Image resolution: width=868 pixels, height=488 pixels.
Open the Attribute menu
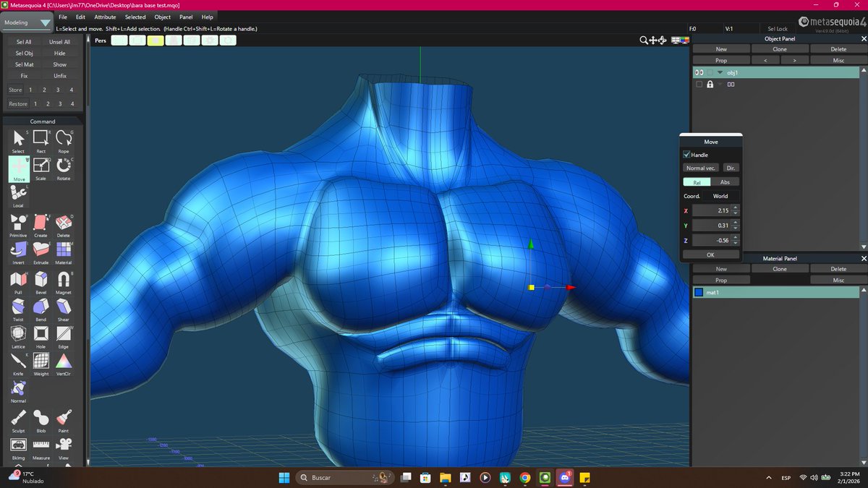pyautogui.click(x=105, y=17)
